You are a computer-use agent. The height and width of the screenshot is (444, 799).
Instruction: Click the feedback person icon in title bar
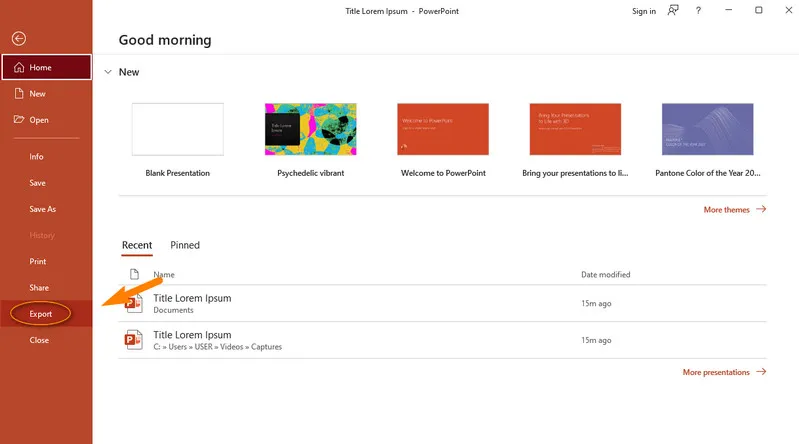point(673,11)
